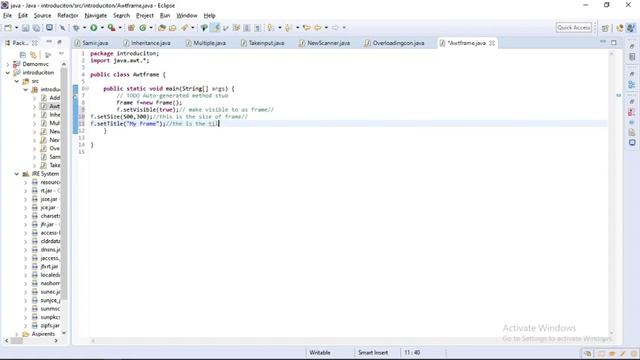Click the Open Type toolbar icon
This screenshot has width=640, height=360.
162,28
